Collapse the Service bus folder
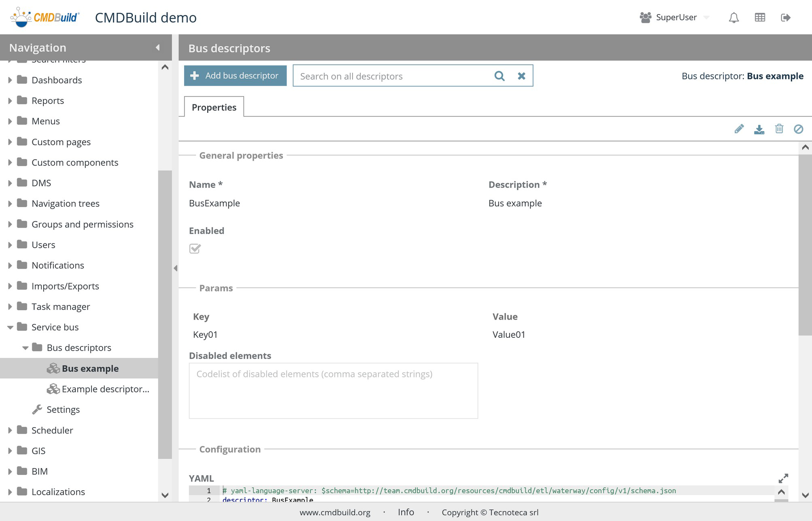812x521 pixels. 10,327
